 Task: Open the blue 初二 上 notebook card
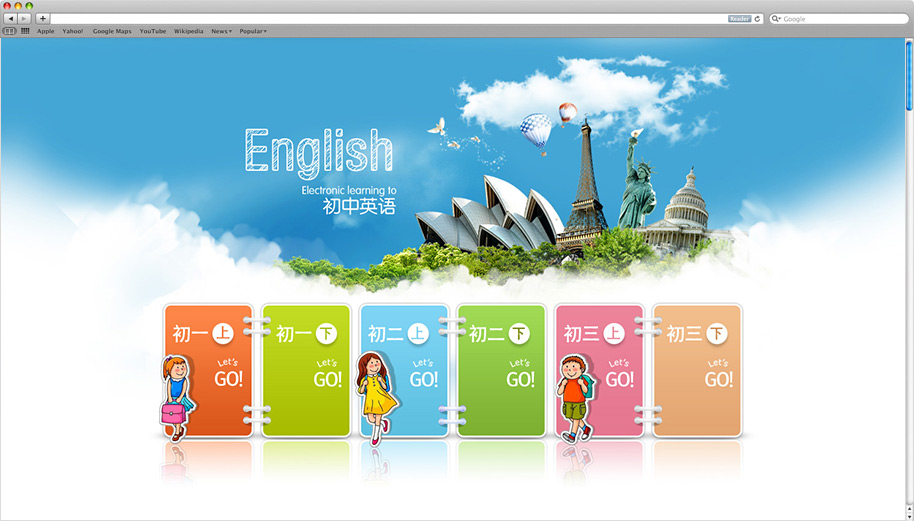pyautogui.click(x=404, y=371)
